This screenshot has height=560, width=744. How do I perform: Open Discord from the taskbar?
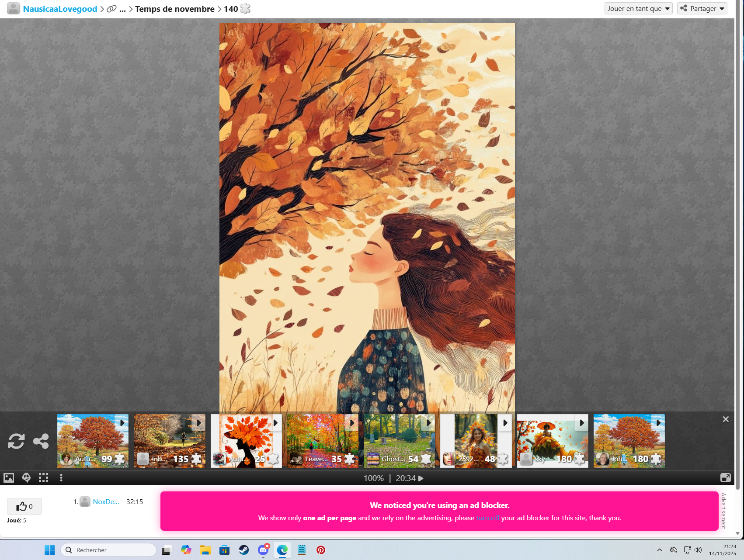coord(263,550)
